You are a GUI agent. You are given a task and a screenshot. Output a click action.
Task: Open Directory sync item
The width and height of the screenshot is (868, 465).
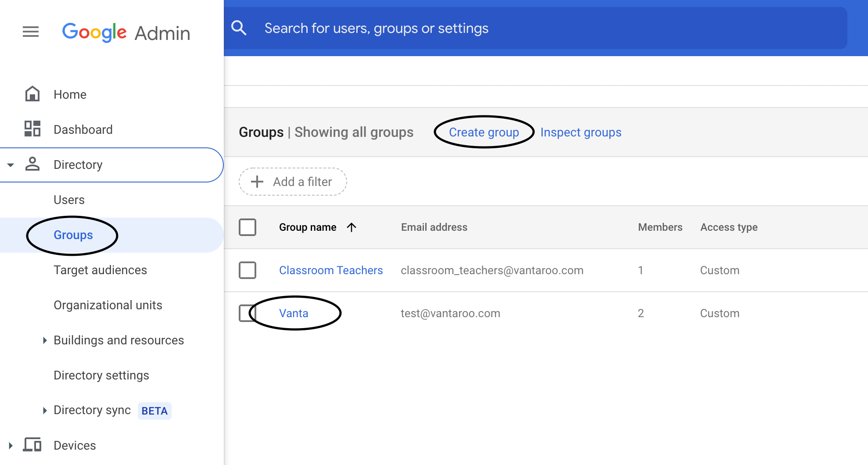coord(92,410)
